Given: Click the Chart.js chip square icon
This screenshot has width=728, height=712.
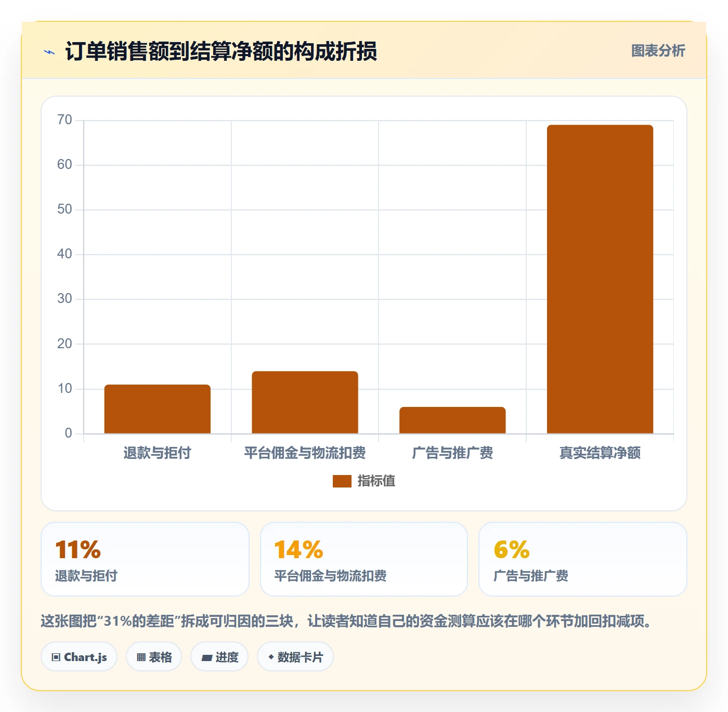Looking at the screenshot, I should (56, 657).
